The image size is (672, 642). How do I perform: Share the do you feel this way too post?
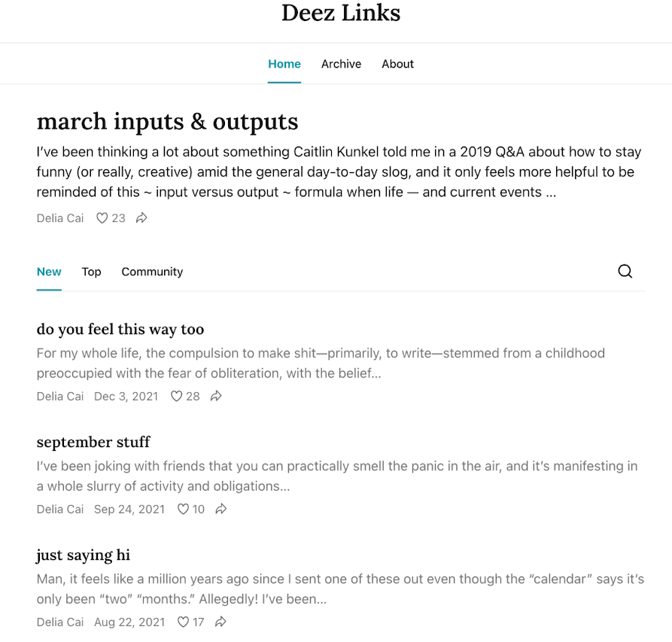(x=216, y=396)
